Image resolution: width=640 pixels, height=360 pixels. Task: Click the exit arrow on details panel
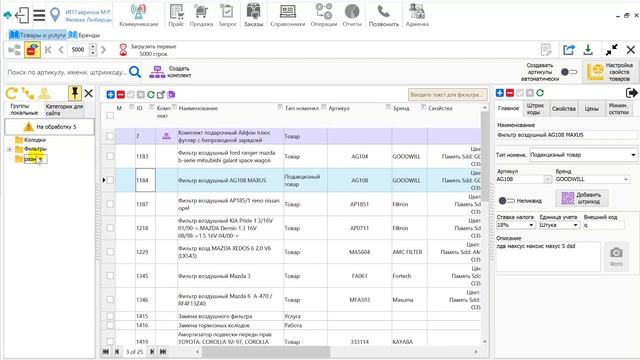tap(631, 93)
